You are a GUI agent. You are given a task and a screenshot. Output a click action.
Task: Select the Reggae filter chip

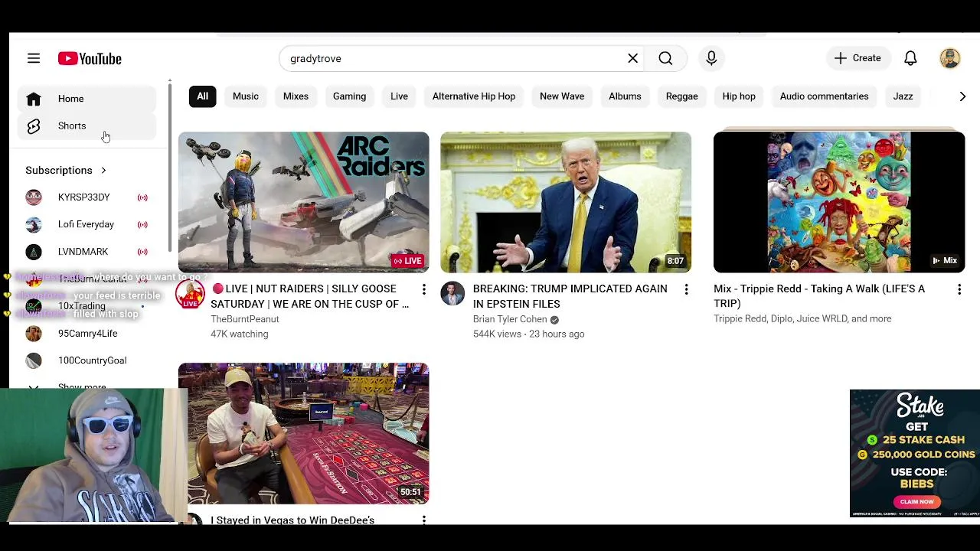coord(681,96)
